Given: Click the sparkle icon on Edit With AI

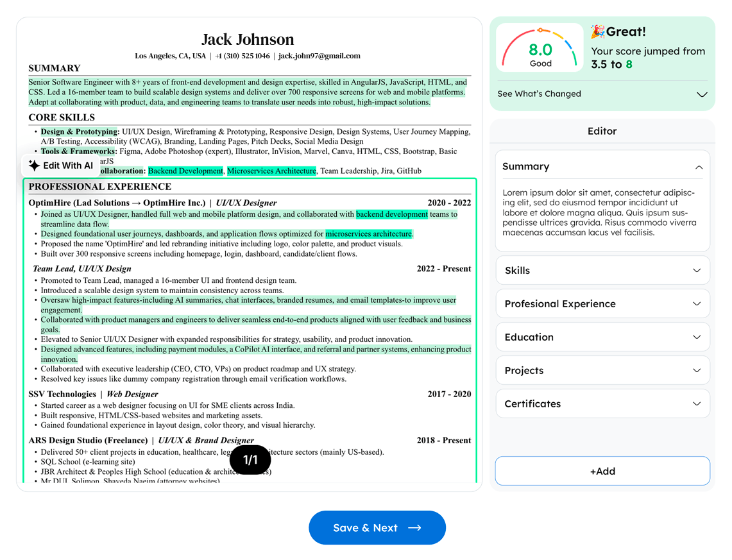Looking at the screenshot, I should [34, 165].
